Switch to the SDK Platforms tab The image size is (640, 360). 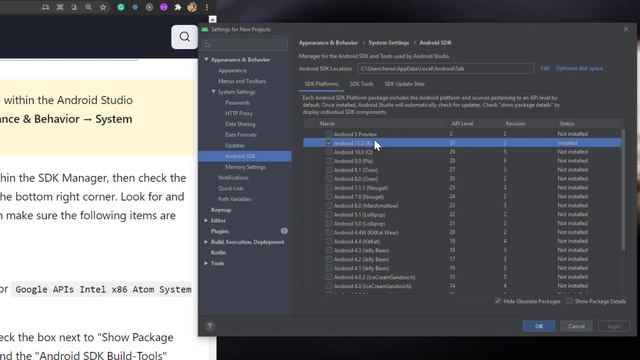(321, 84)
